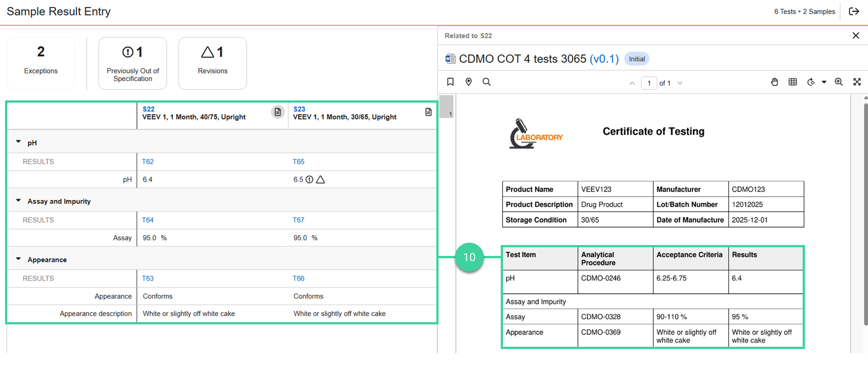Click the exit icon at top right
The width and height of the screenshot is (868, 365).
[x=854, y=12]
